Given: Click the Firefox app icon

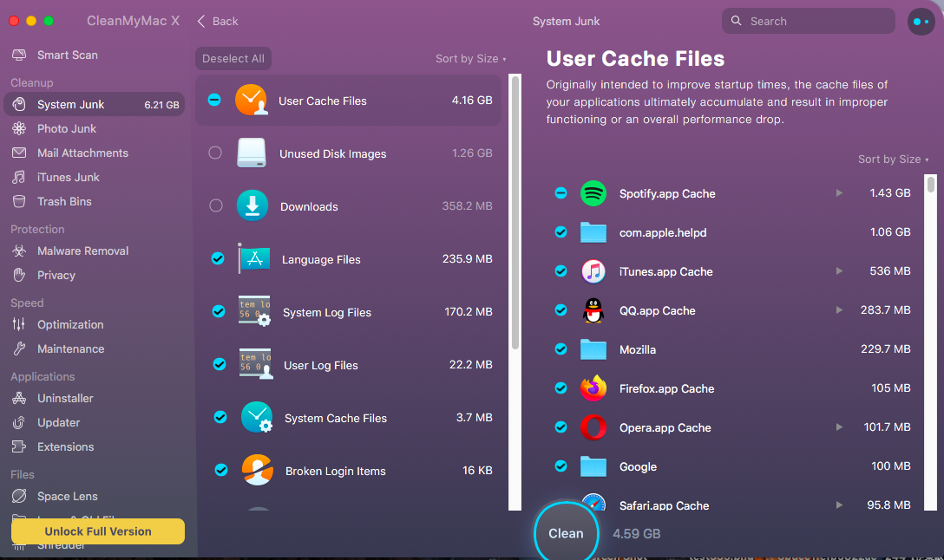Looking at the screenshot, I should click(x=593, y=388).
